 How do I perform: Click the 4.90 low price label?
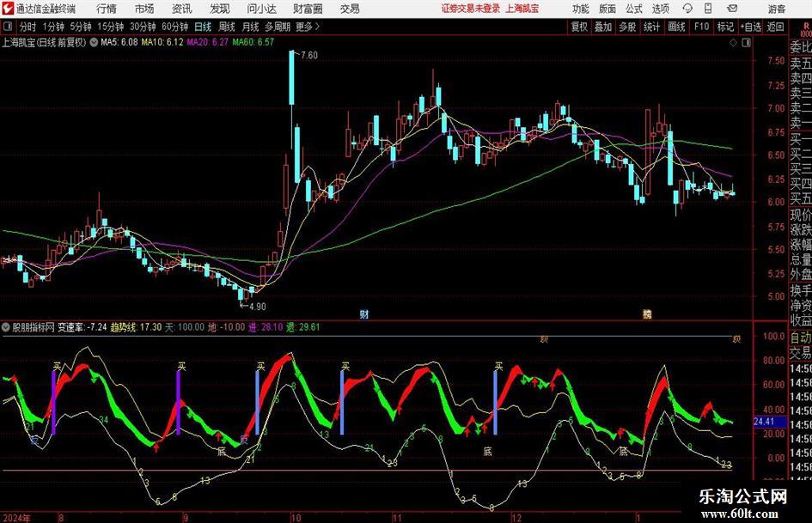(257, 307)
